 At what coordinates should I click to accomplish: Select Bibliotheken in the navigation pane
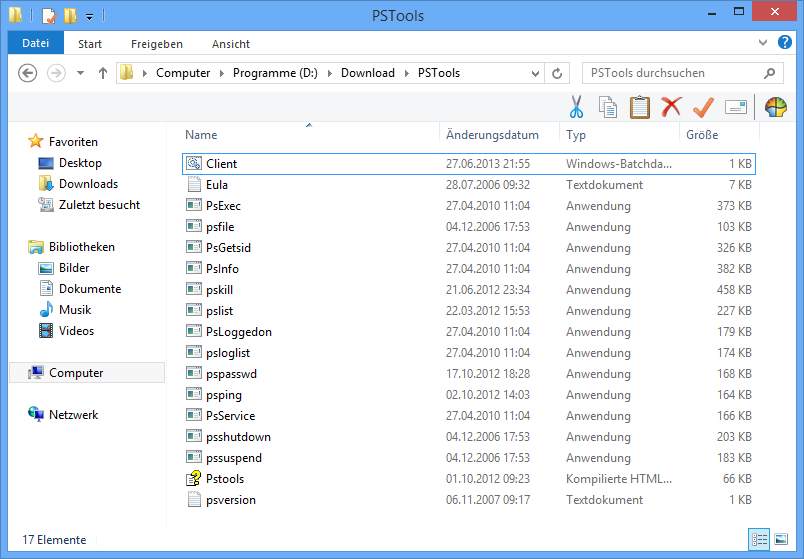pos(82,247)
